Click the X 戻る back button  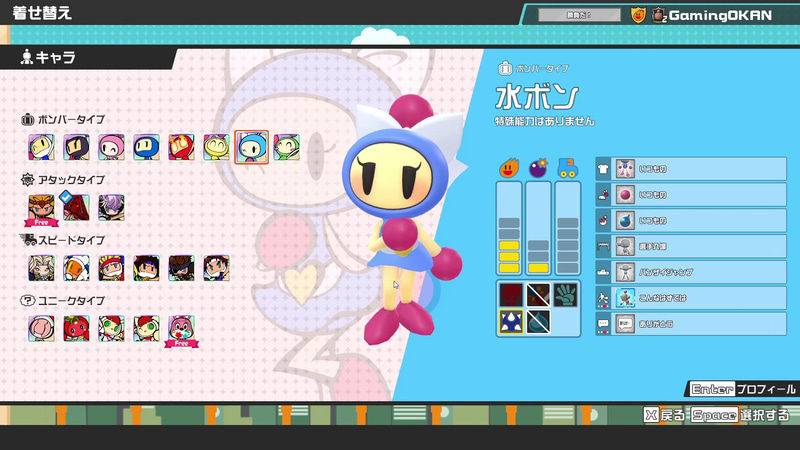pos(664,415)
